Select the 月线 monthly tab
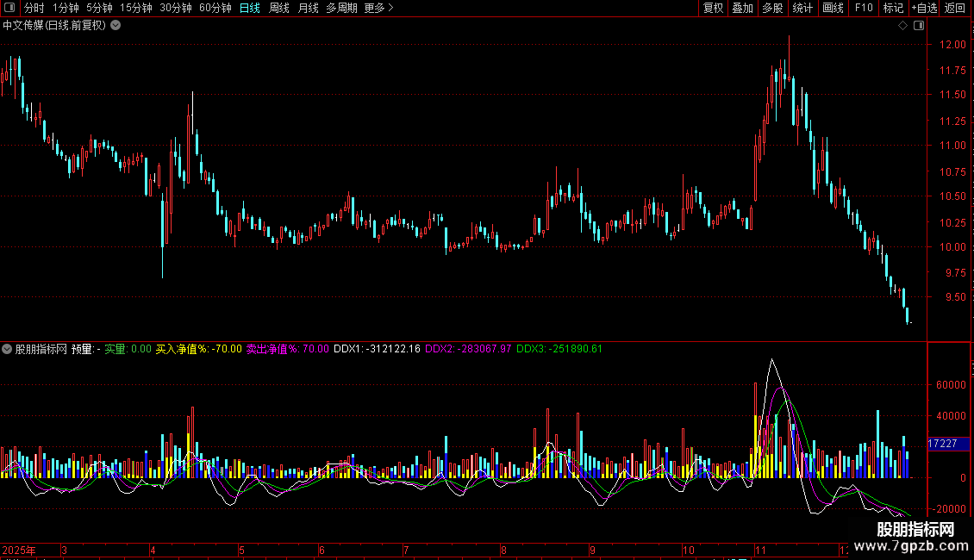This screenshot has height=560, width=974. [308, 8]
